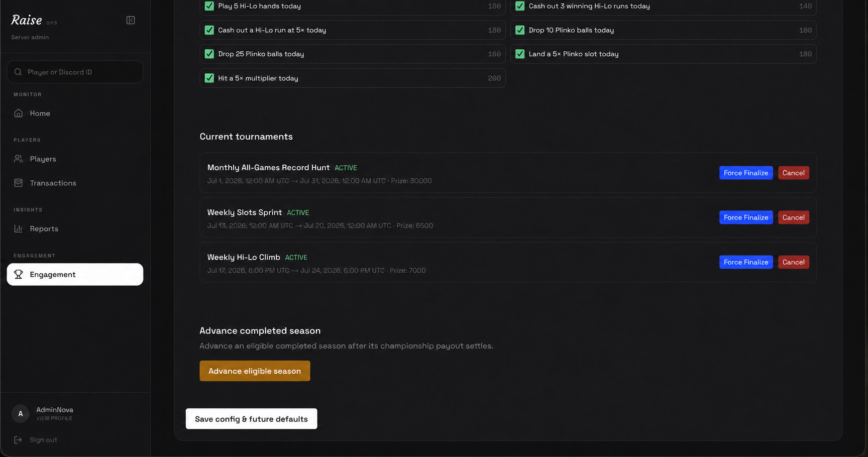
Task: Click the AdminNova avatar circle
Action: click(21, 414)
